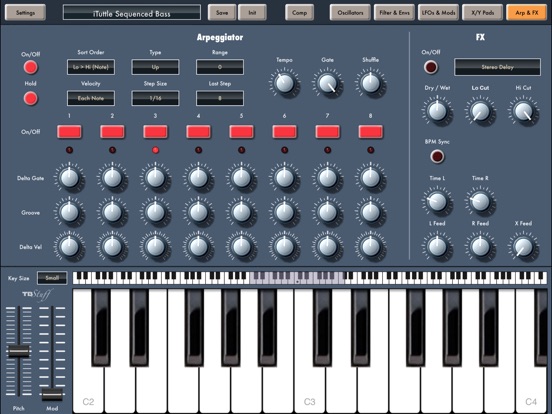Viewport: 552px width, 414px height.
Task: Toggle step 2 On/Off button
Action: pyautogui.click(x=112, y=132)
